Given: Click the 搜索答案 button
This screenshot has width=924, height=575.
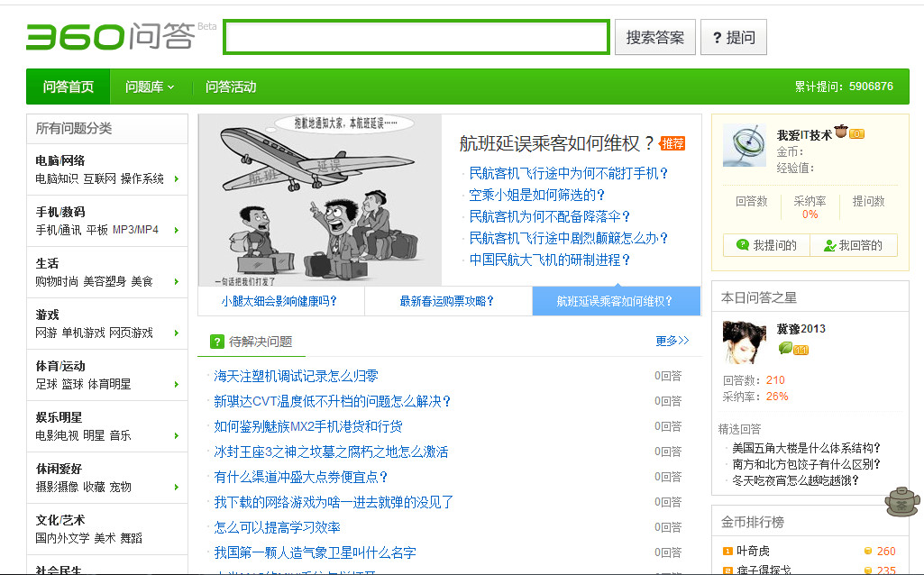Looking at the screenshot, I should (x=654, y=37).
